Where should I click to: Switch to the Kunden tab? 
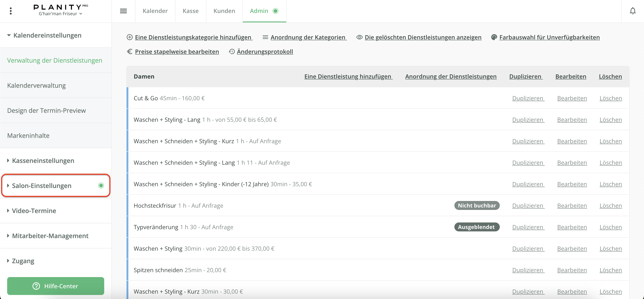point(224,11)
